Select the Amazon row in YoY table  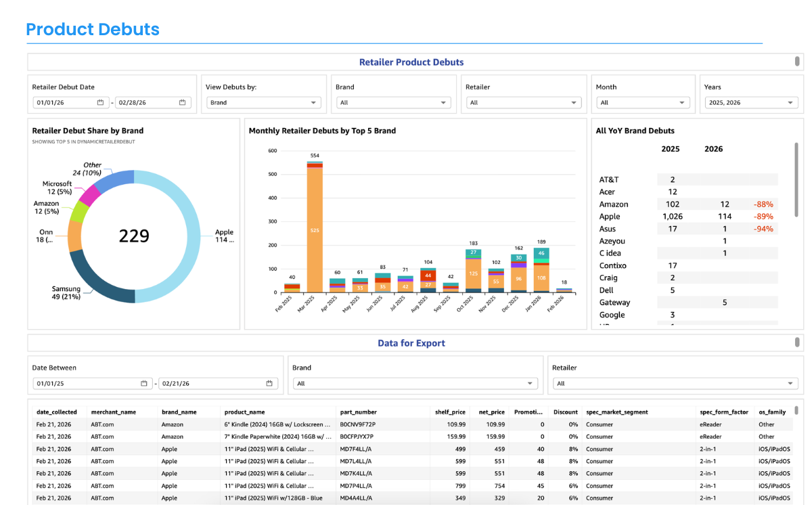tap(614, 204)
